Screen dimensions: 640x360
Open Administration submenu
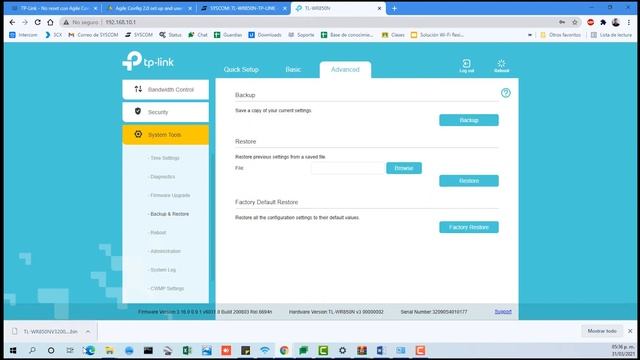[165, 251]
